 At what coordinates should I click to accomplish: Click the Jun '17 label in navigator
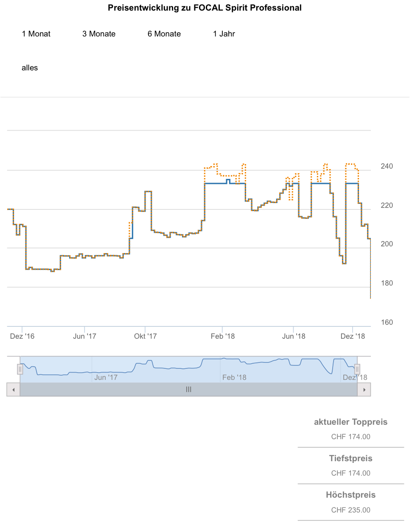[x=106, y=377]
